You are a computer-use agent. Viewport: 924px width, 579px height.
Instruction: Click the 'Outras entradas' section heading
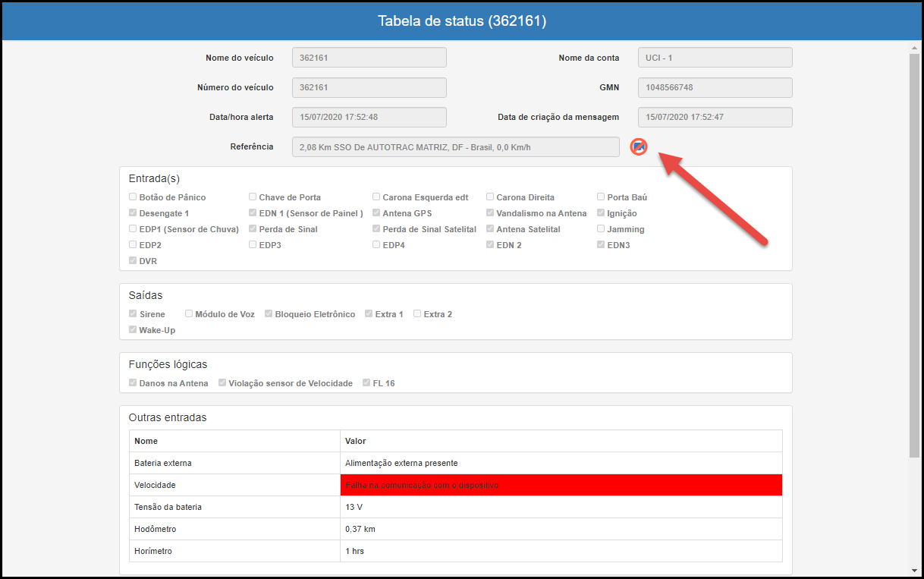[168, 417]
